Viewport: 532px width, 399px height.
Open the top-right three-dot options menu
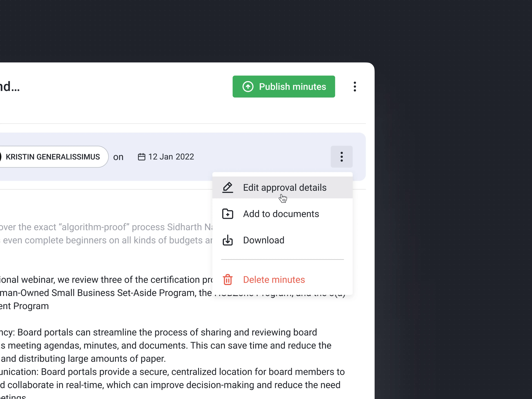355,87
